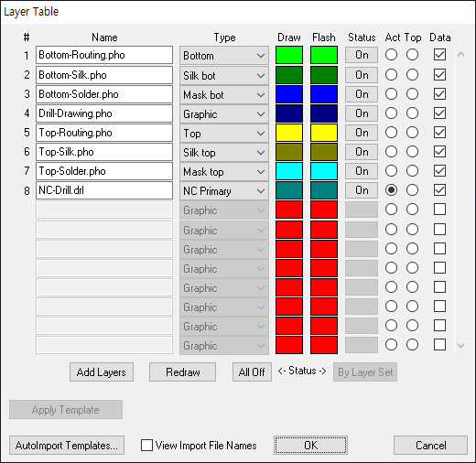Expand the Mask top type dropdown
The image size is (476, 463).
click(x=224, y=172)
